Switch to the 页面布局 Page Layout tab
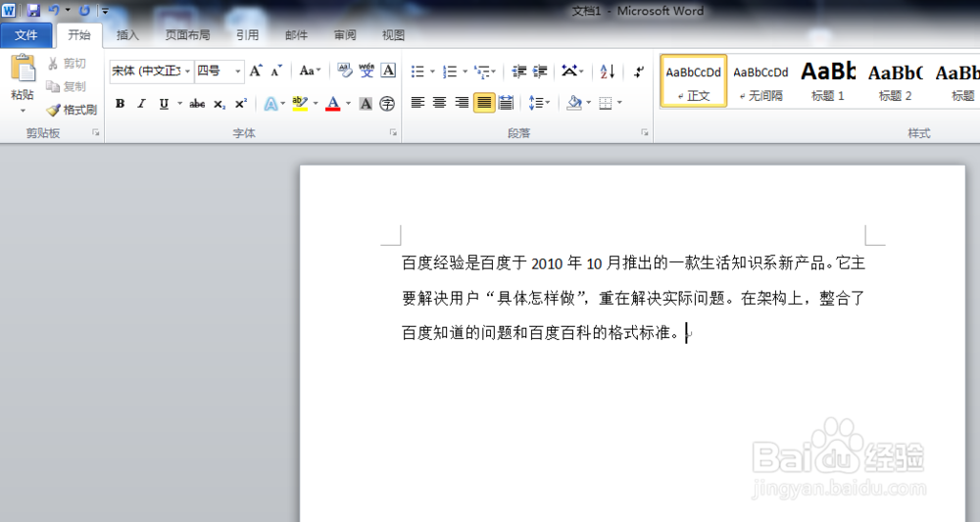The image size is (980, 522). click(187, 35)
